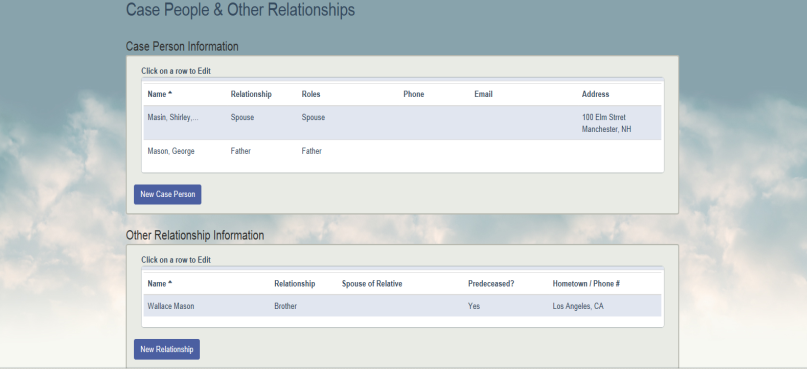Click Spouse in the Roles column

(313, 117)
